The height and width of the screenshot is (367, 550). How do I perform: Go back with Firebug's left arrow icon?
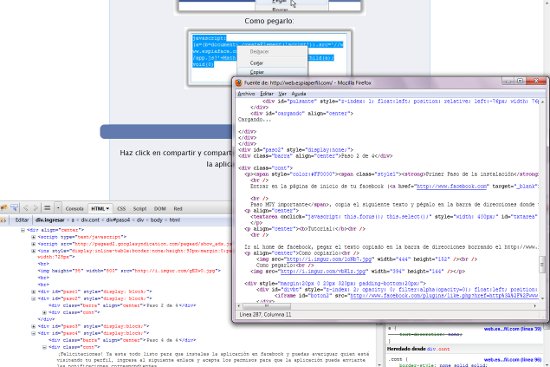tap(26, 208)
